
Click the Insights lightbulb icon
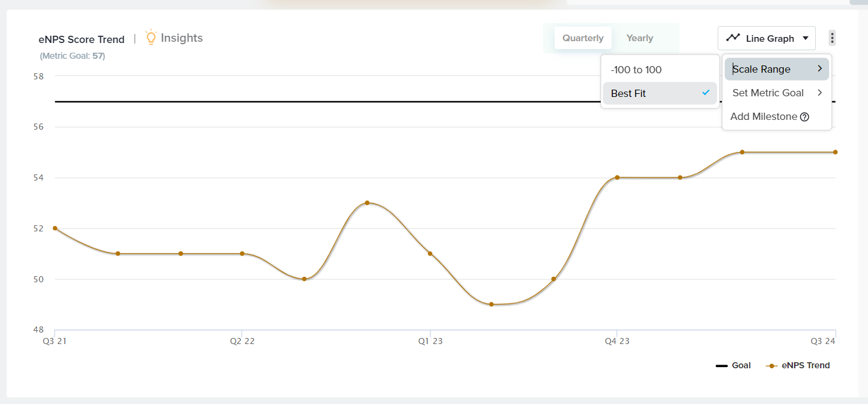coord(151,38)
